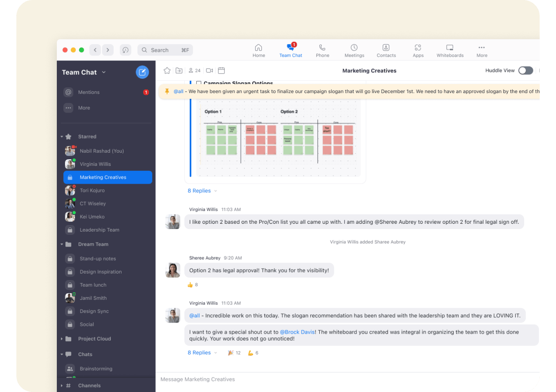556x392 pixels.
Task: Switch to the Whiteboards tab
Action: pyautogui.click(x=450, y=51)
